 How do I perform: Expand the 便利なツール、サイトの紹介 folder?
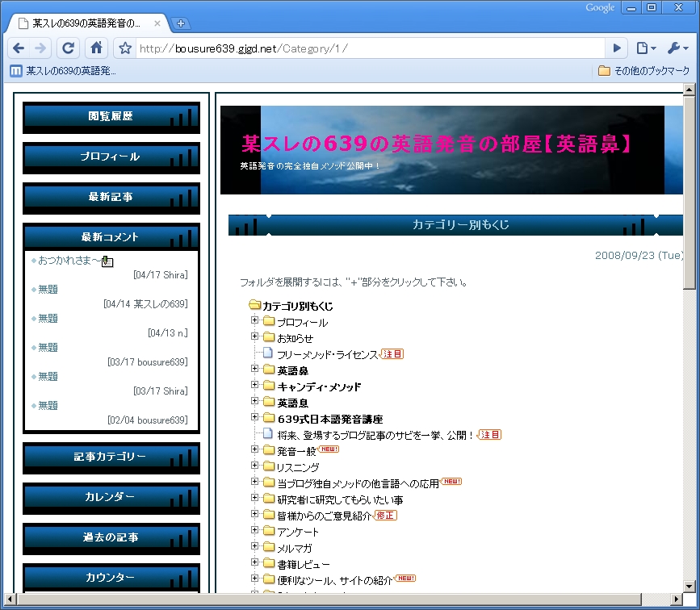point(254,579)
